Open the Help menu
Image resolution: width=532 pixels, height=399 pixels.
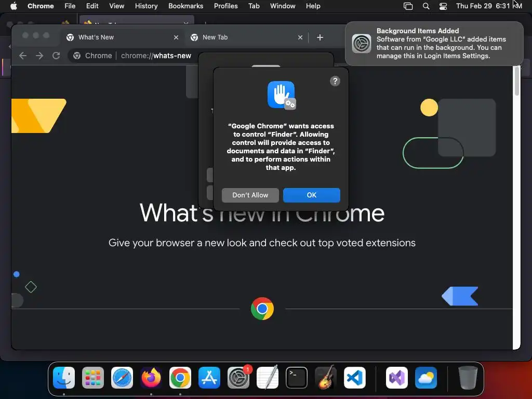[313, 6]
